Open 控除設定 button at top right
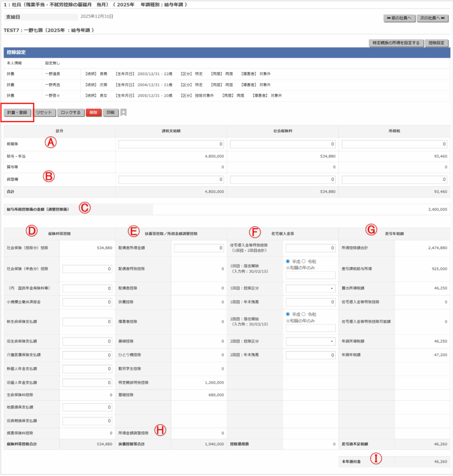Screen dimensions: 453x476 (437, 43)
